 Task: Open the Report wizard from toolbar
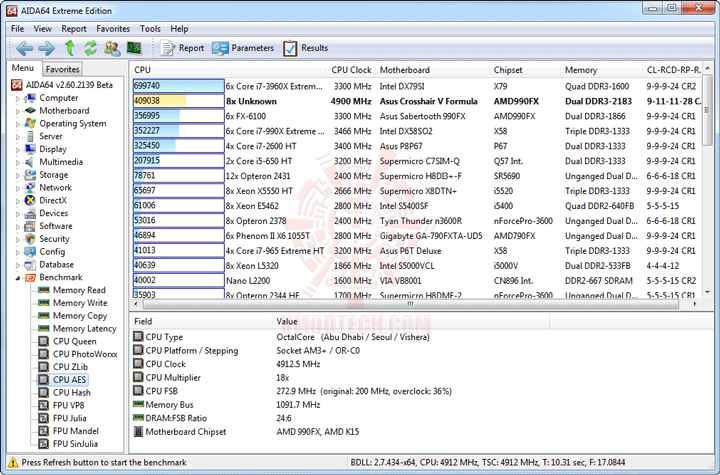click(x=182, y=48)
